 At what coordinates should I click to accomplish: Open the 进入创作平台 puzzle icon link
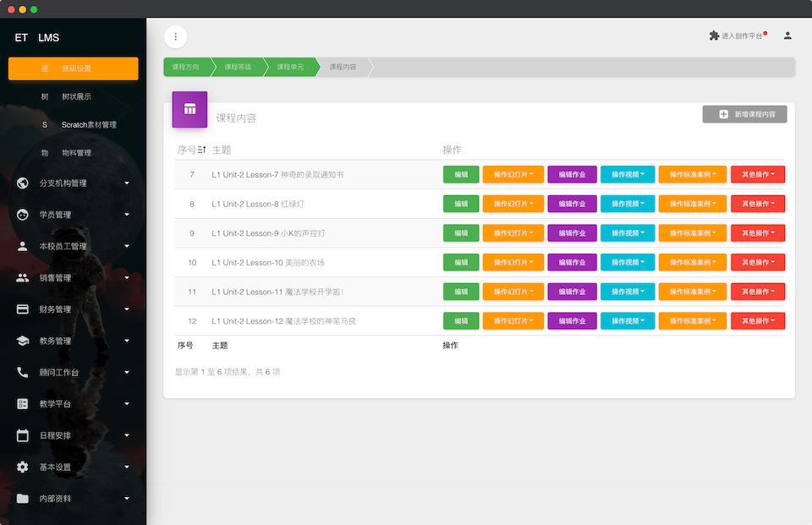(714, 36)
